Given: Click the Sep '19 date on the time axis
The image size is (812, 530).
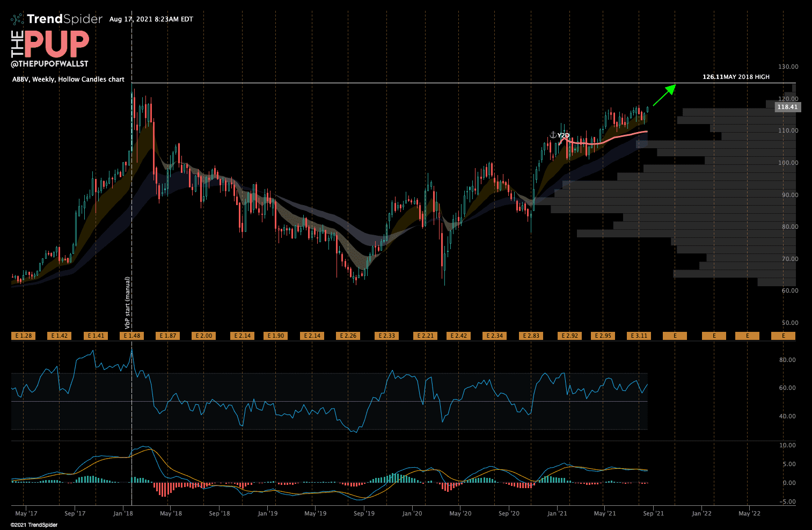Looking at the screenshot, I should point(364,513).
